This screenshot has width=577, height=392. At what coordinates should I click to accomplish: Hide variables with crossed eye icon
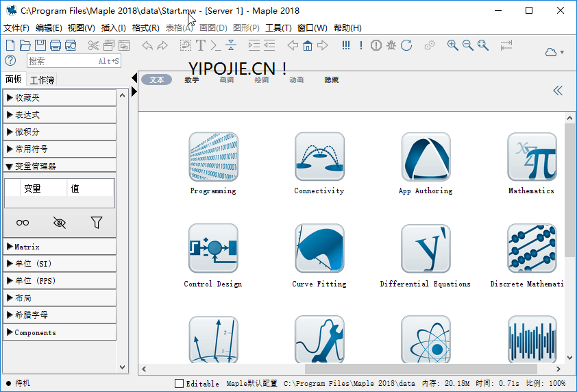pos(59,223)
